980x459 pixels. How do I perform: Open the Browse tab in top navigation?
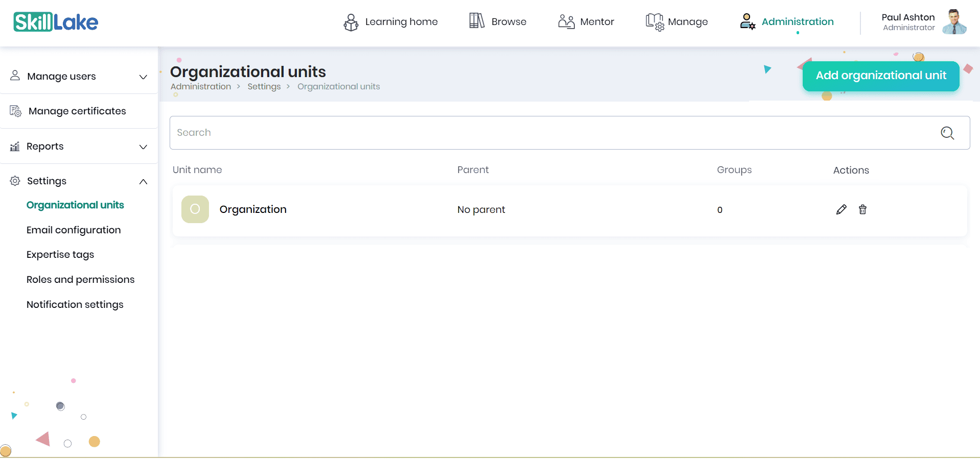tap(498, 22)
